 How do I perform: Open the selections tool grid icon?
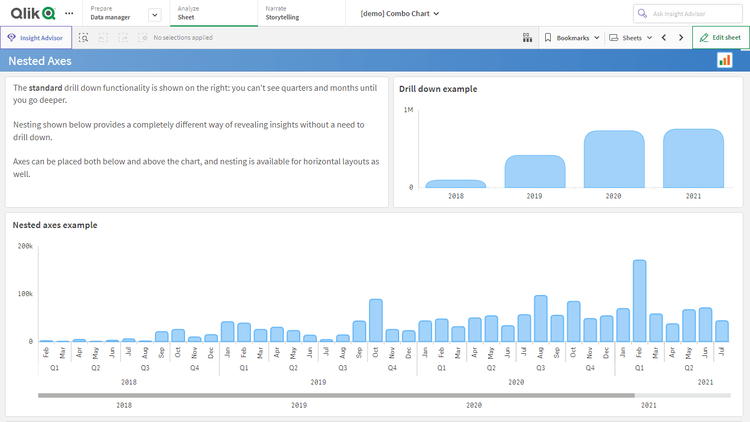point(527,37)
